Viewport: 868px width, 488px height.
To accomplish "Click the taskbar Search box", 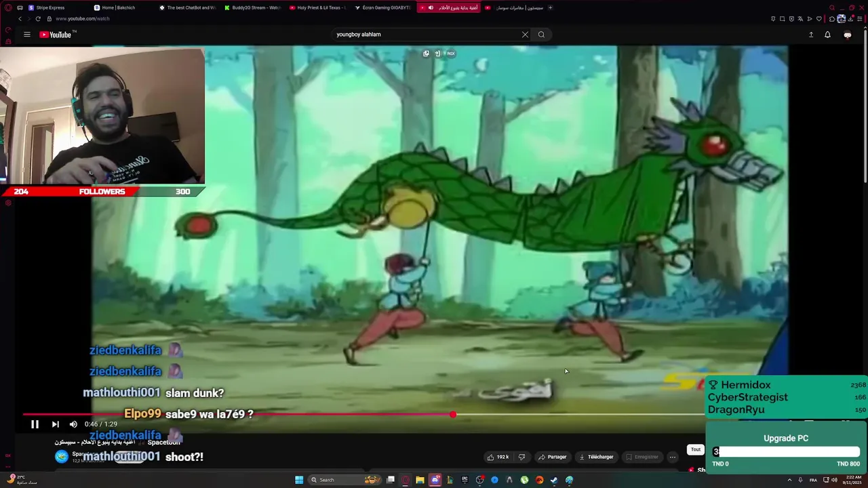I will pyautogui.click(x=344, y=480).
